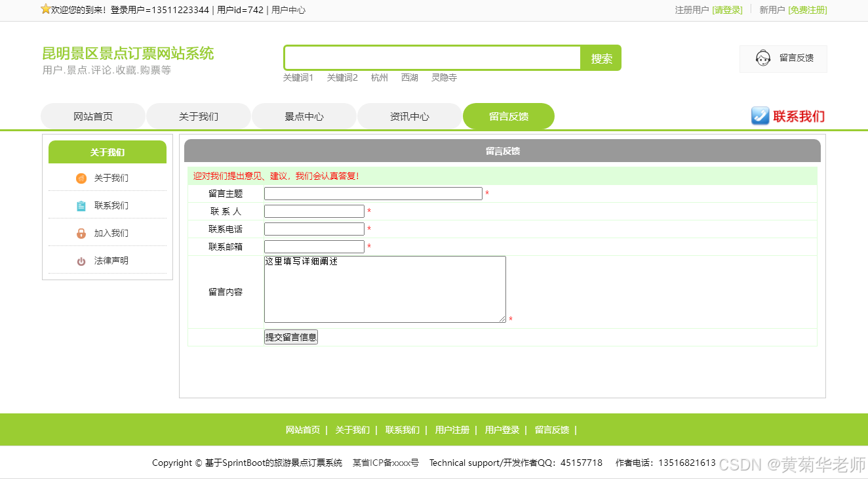Click the power icon beside 法律声明
Image resolution: width=868 pixels, height=479 pixels.
[81, 260]
